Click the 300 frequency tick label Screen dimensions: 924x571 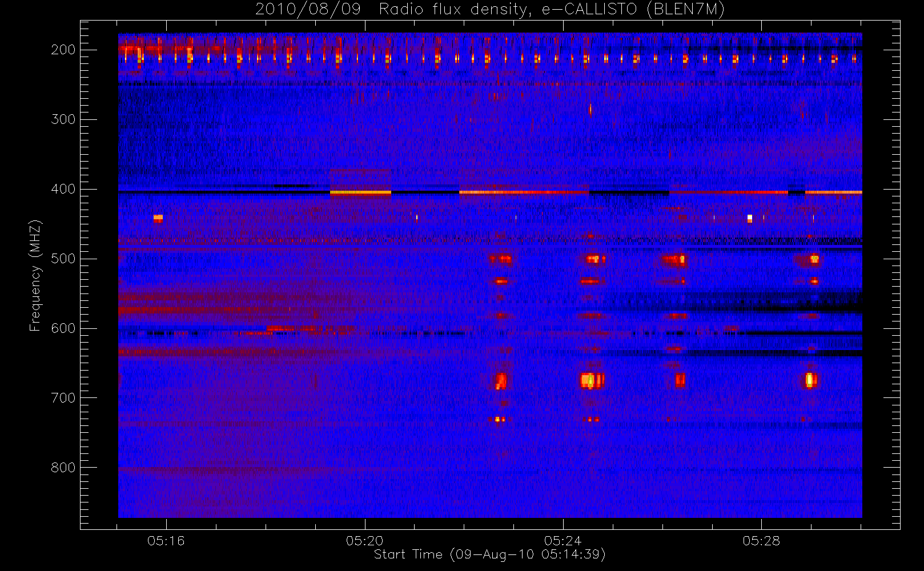[63, 119]
